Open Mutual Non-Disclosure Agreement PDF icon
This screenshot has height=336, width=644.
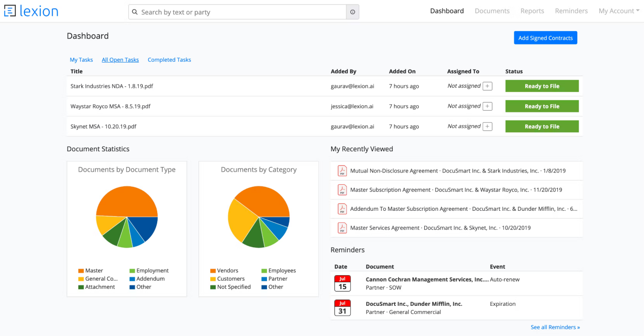coord(342,171)
